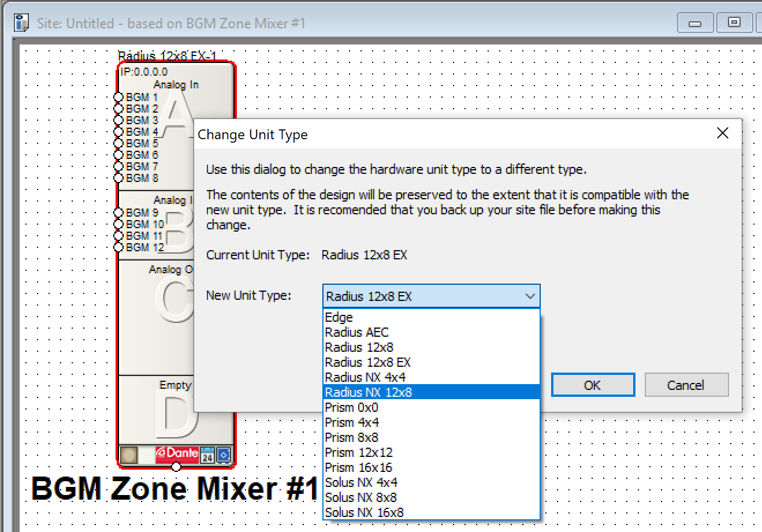This screenshot has height=532, width=762.
Task: Click the tan square icon on the unit footer
Action: point(129,455)
